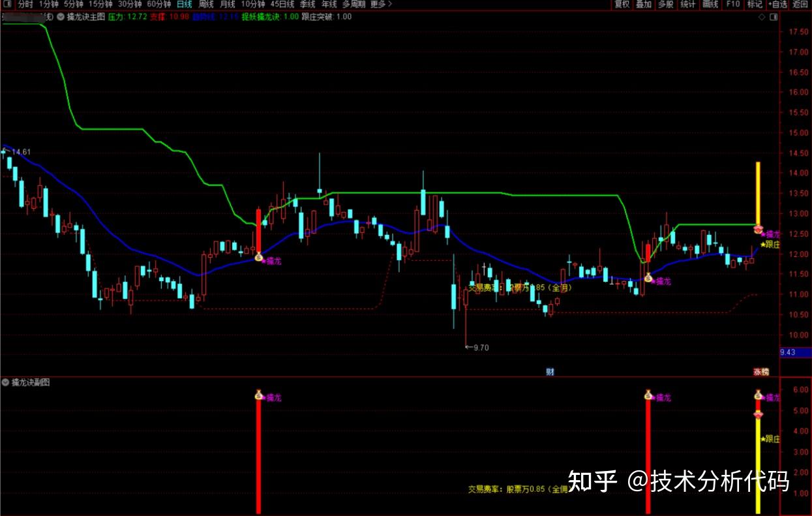Click the tall yellow signal bar on main chart
This screenshot has width=812, height=516.
pyautogui.click(x=758, y=193)
